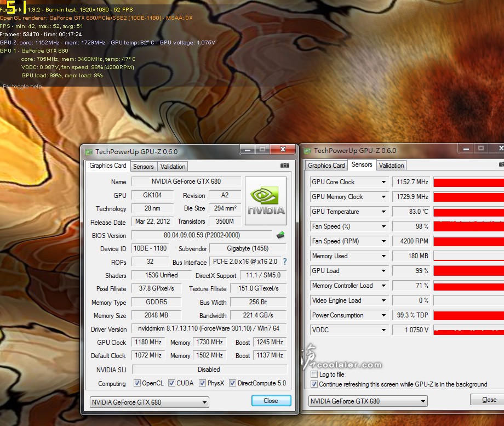The image size is (504, 426).
Task: Click the Boost clock value 1245 MHz
Action: [270, 342]
